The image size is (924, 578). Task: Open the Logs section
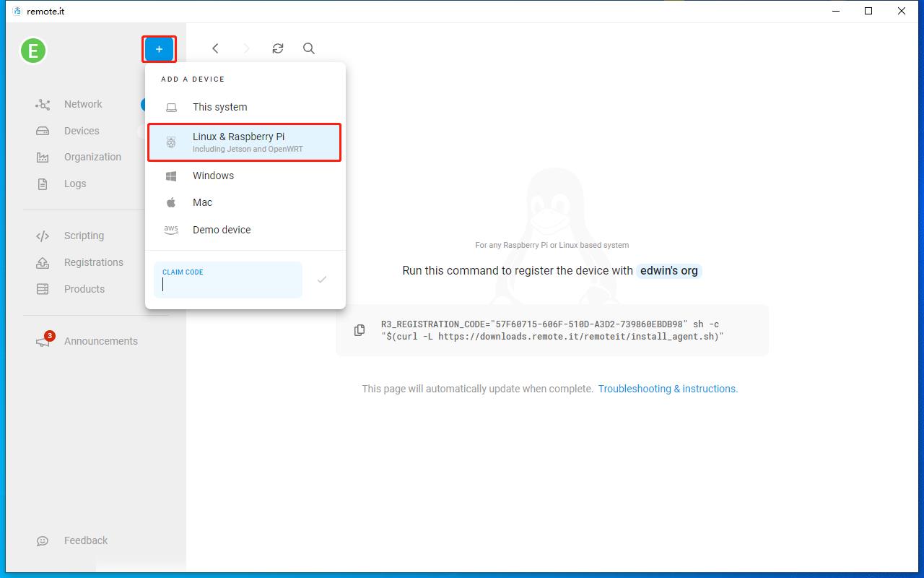pos(75,184)
